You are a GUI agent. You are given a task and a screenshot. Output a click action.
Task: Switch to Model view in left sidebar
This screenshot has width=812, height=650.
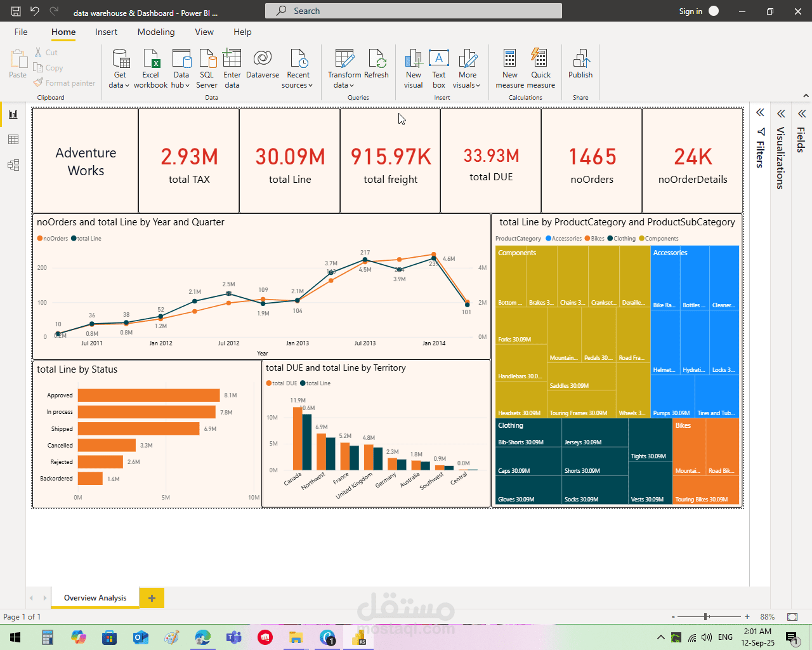coord(13,165)
